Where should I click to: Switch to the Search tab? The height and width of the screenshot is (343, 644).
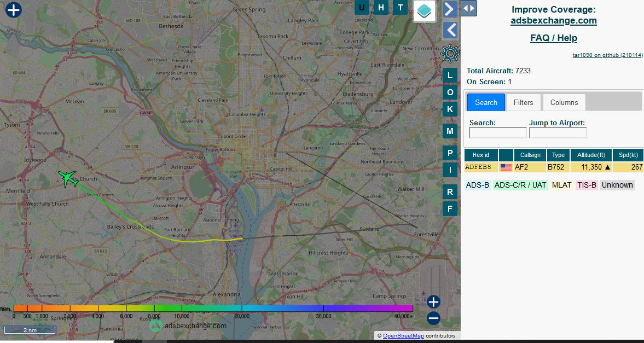486,102
